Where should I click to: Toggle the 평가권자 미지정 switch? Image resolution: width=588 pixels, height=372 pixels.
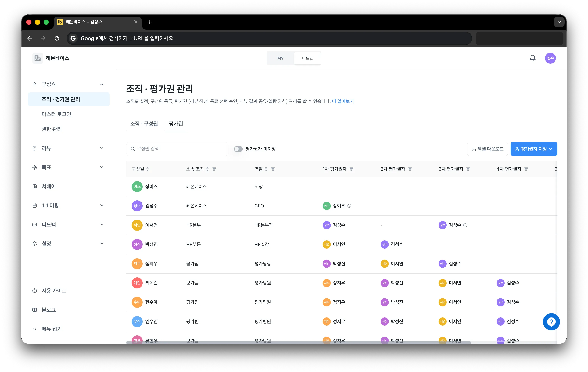pos(238,149)
